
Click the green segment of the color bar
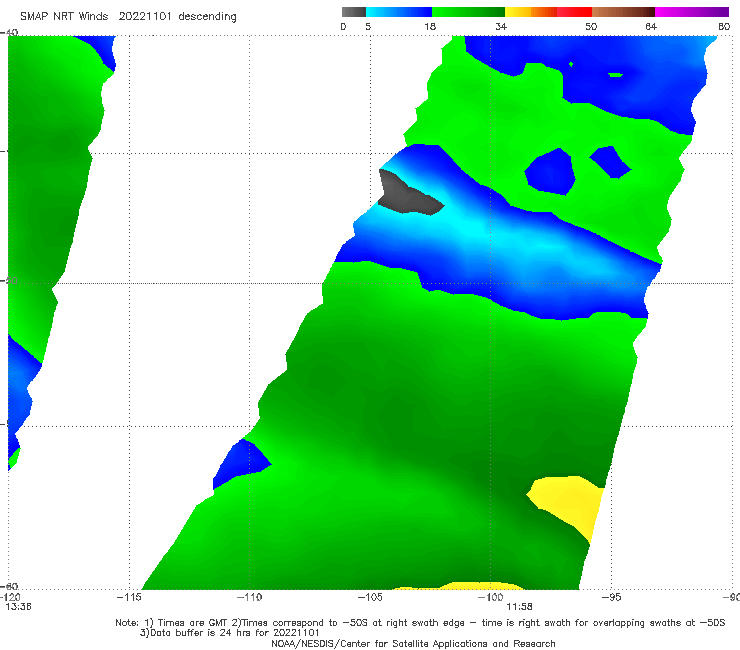(x=468, y=12)
